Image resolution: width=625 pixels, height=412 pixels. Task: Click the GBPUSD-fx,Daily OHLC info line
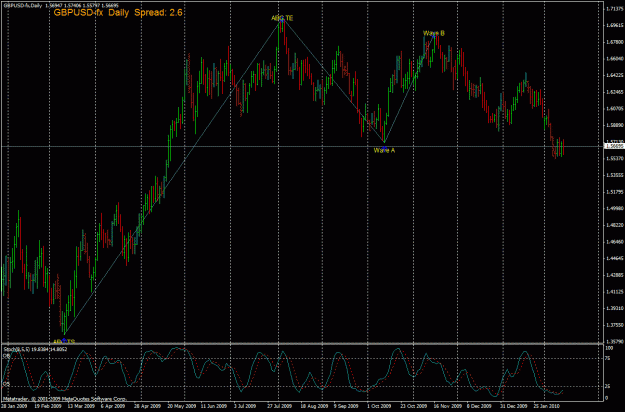[x=61, y=6]
